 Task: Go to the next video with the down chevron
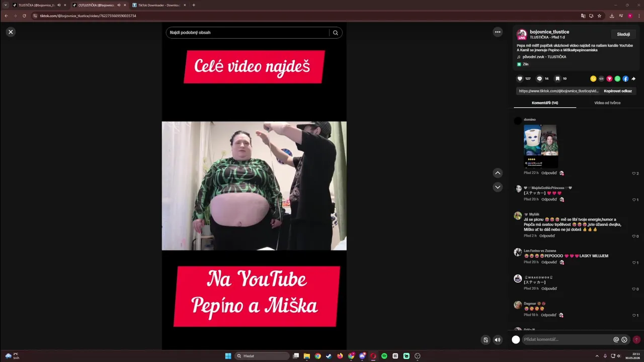[x=498, y=187]
